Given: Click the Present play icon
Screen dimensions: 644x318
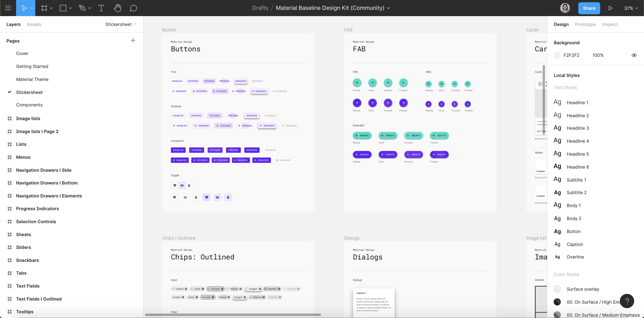Looking at the screenshot, I should pyautogui.click(x=610, y=8).
